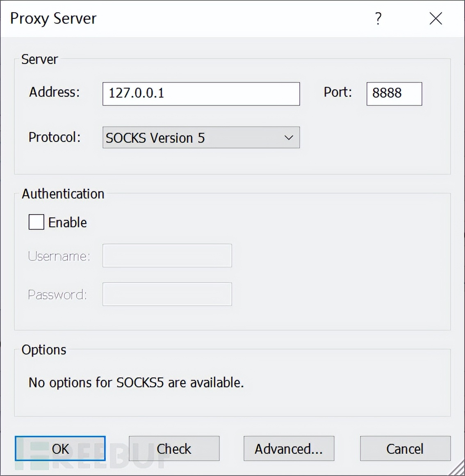This screenshot has height=476, width=465.
Task: Click the disabled Password input field
Action: (167, 294)
